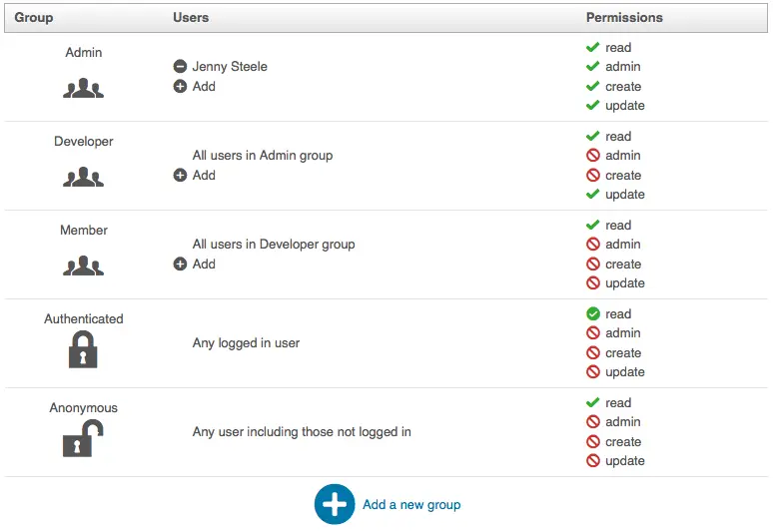Click the Group column header
Viewport: 773px width, 532px height.
tap(34, 17)
